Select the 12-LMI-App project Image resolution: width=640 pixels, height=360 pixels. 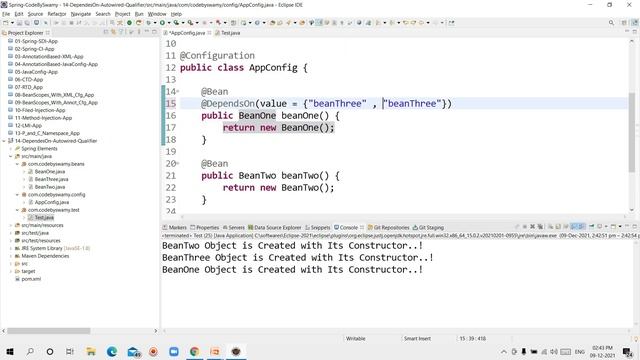[x=25, y=126]
